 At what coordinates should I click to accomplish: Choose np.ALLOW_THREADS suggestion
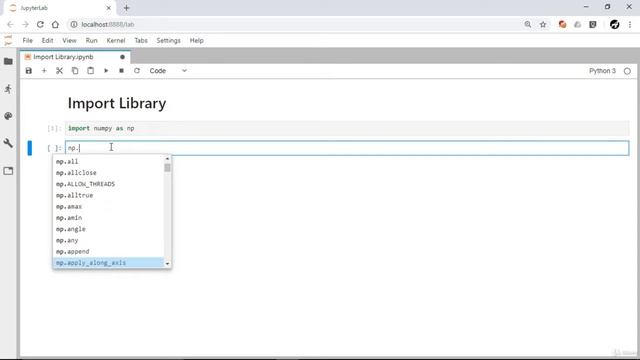[109, 184]
